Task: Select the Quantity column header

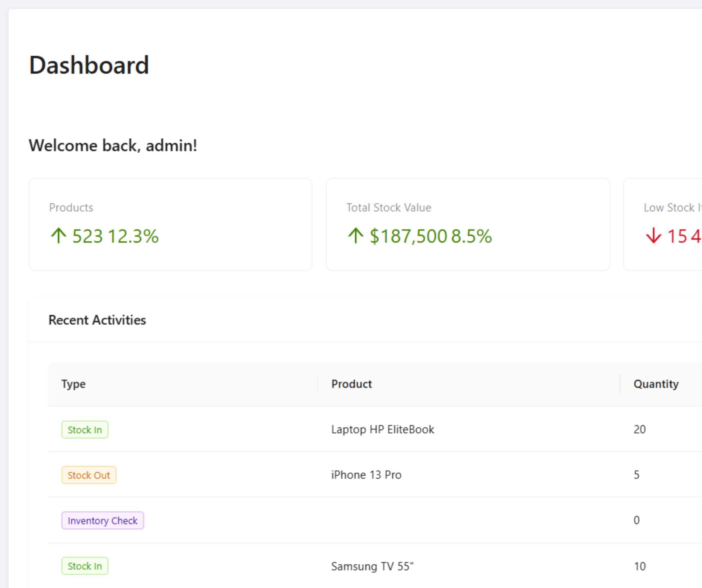Action: [656, 384]
